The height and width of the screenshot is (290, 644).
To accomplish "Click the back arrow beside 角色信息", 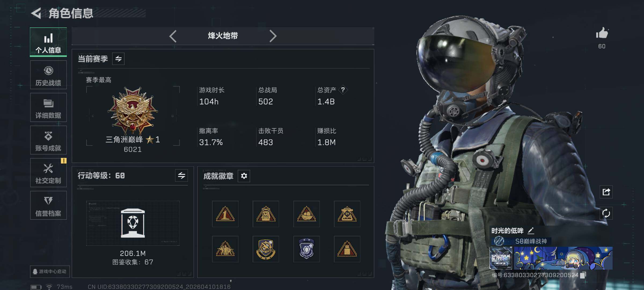I will pos(36,13).
